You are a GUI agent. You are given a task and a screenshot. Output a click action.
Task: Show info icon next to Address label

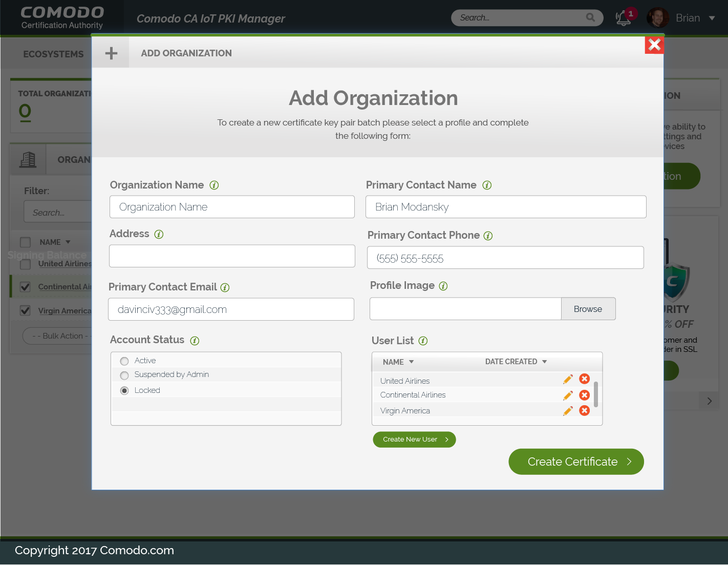(159, 234)
